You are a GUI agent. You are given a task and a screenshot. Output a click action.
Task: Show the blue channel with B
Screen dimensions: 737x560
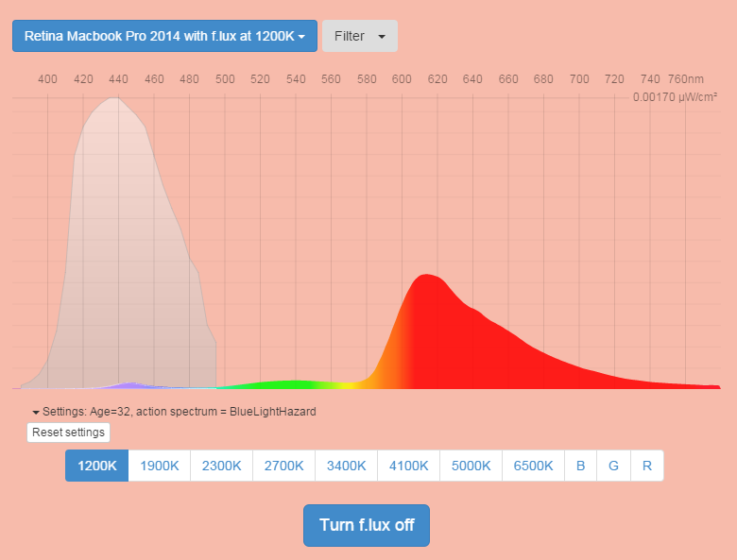pyautogui.click(x=580, y=466)
